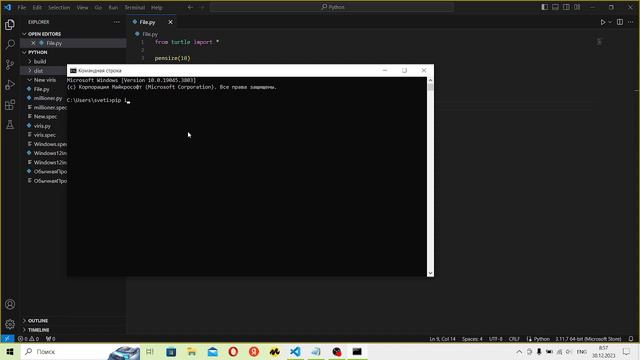The image size is (640, 360).
Task: Open New.spec in the explorer
Action: tap(45, 117)
